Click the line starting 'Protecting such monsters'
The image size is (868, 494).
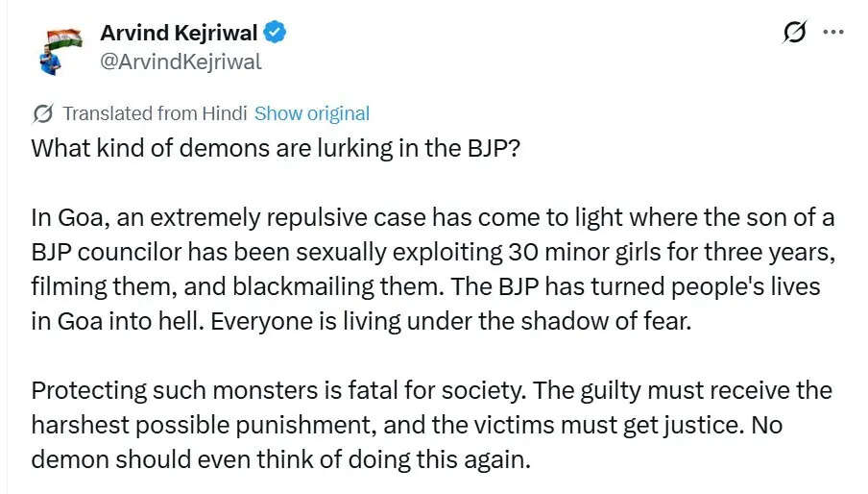[431, 391]
